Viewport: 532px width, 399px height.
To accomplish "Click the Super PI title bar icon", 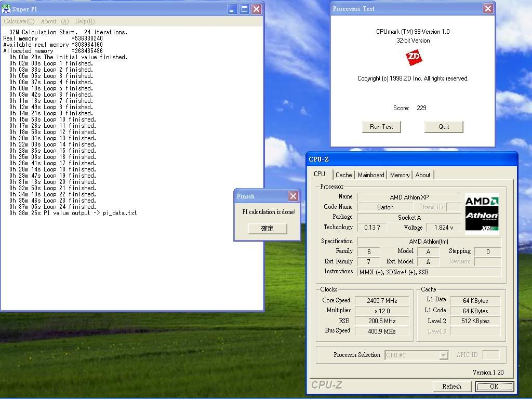I will (6, 9).
